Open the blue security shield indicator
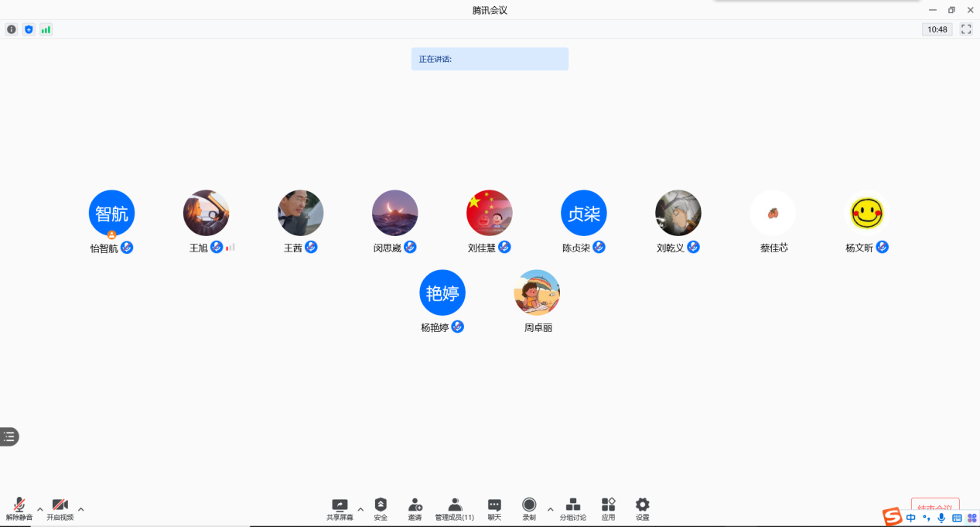Viewport: 980px width, 527px height. pos(29,29)
